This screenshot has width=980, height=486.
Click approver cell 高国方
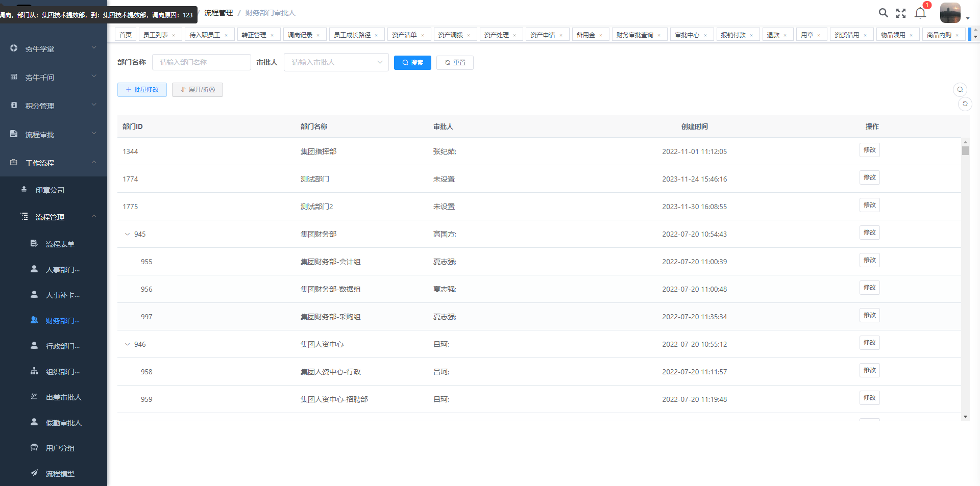[x=445, y=234]
